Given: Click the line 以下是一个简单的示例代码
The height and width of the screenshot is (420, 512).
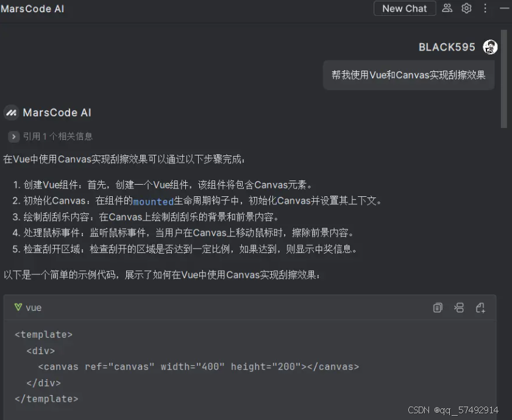Looking at the screenshot, I should pos(162,275).
